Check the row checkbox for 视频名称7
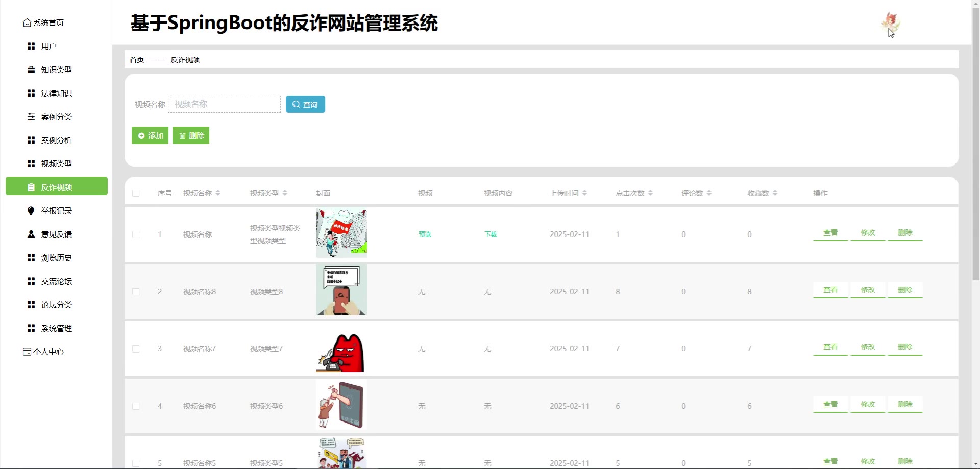Image resolution: width=980 pixels, height=469 pixels. coord(136,349)
